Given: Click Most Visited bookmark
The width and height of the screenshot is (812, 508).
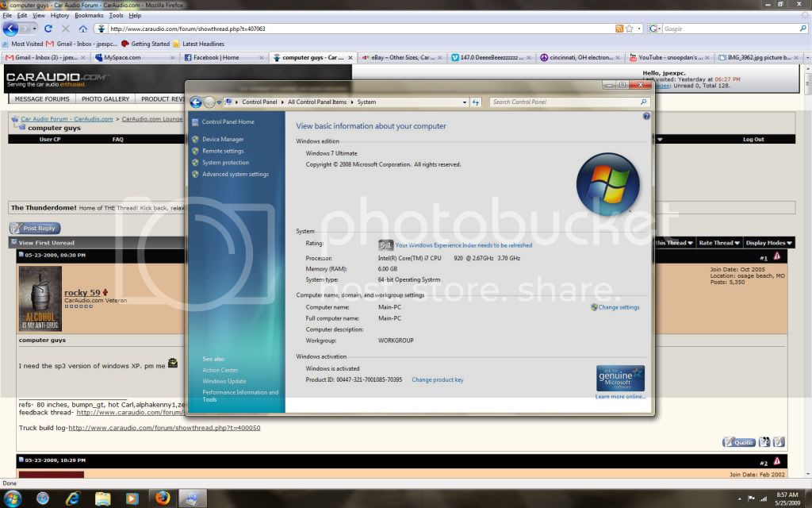Looking at the screenshot, I should coord(23,44).
